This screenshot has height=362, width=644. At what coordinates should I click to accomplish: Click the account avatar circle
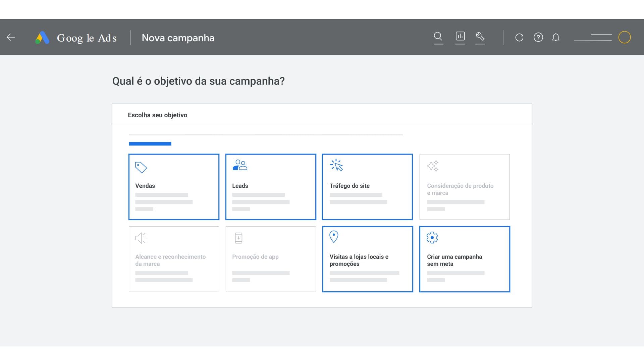625,37
